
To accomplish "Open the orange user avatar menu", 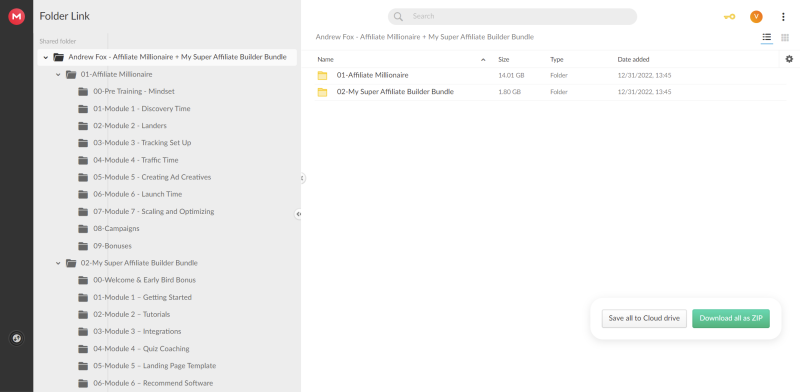I will pos(756,17).
